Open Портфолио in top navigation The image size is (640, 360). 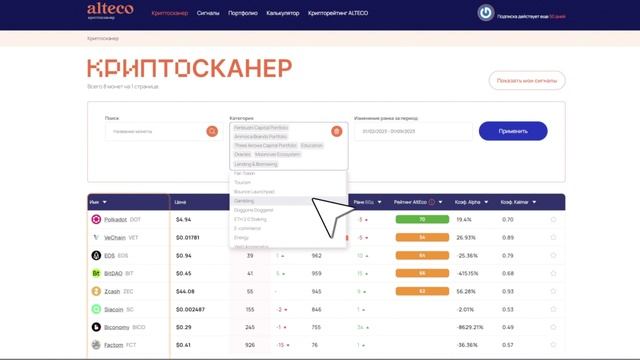click(x=243, y=13)
